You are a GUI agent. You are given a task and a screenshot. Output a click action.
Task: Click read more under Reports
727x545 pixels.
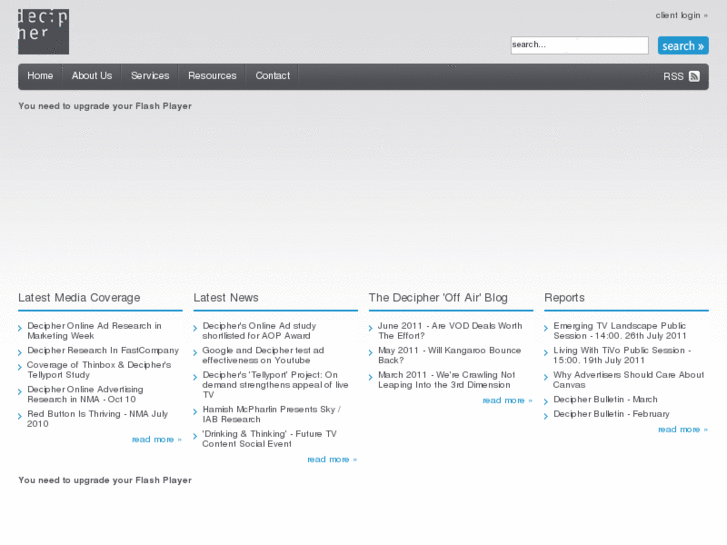point(683,430)
